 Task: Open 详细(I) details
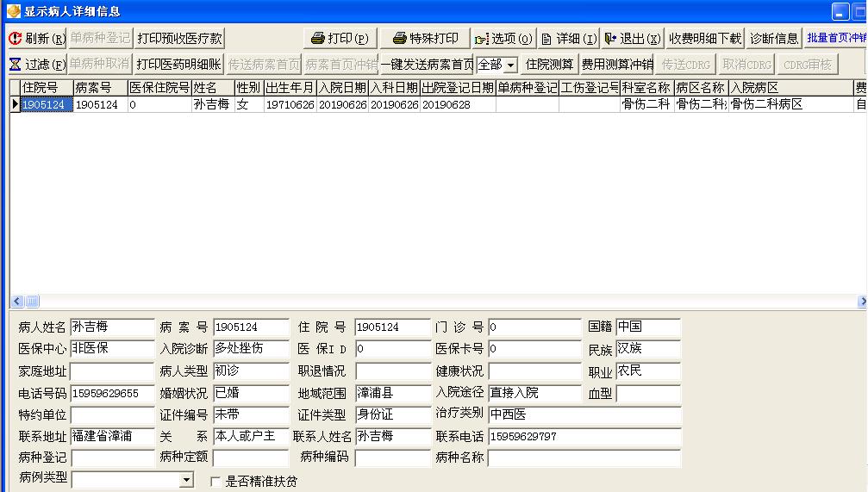569,38
